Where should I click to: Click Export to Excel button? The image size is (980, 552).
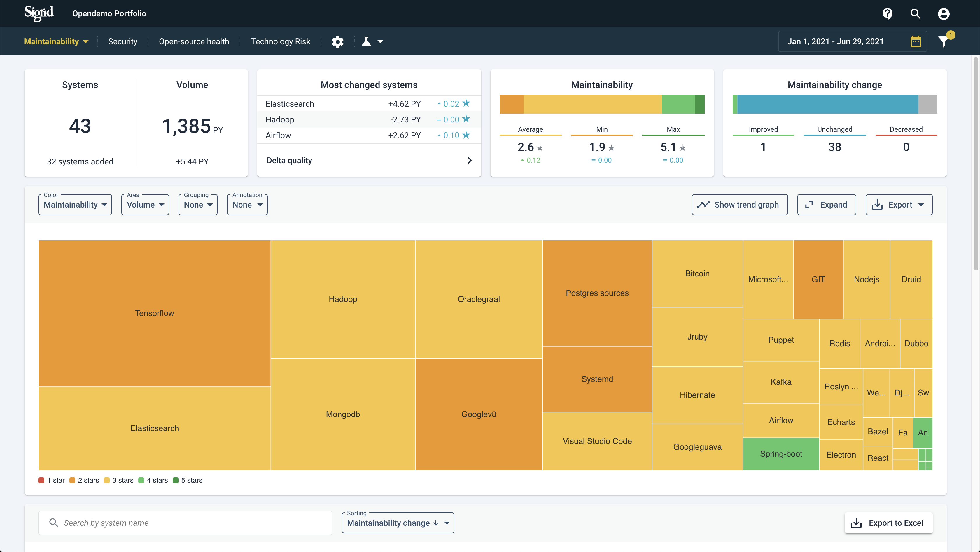[x=888, y=523]
